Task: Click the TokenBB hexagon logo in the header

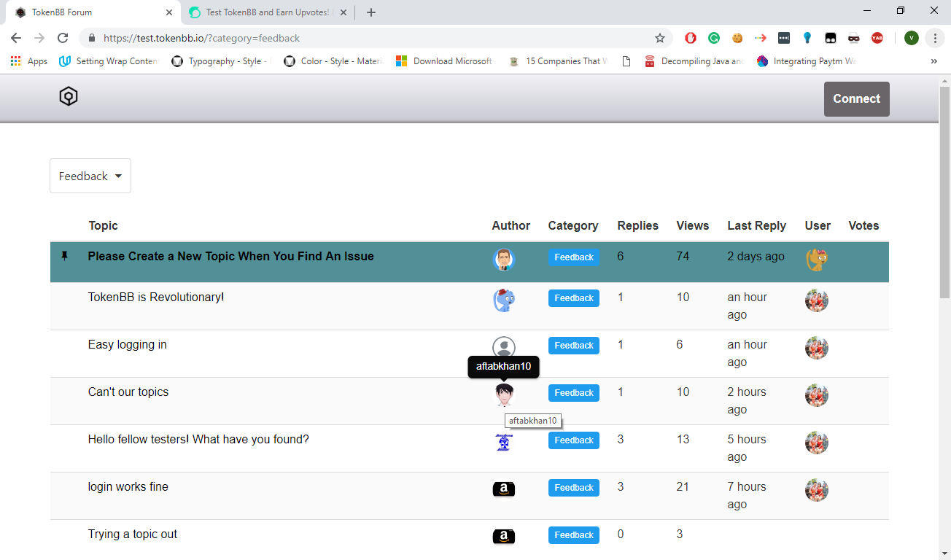Action: pos(69,96)
